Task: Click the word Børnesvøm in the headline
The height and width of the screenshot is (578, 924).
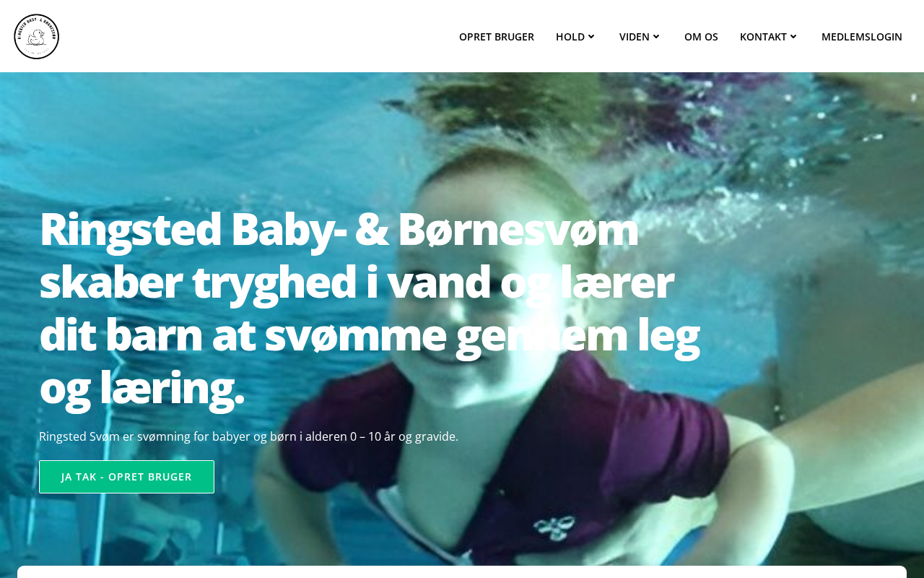Action: click(x=518, y=228)
